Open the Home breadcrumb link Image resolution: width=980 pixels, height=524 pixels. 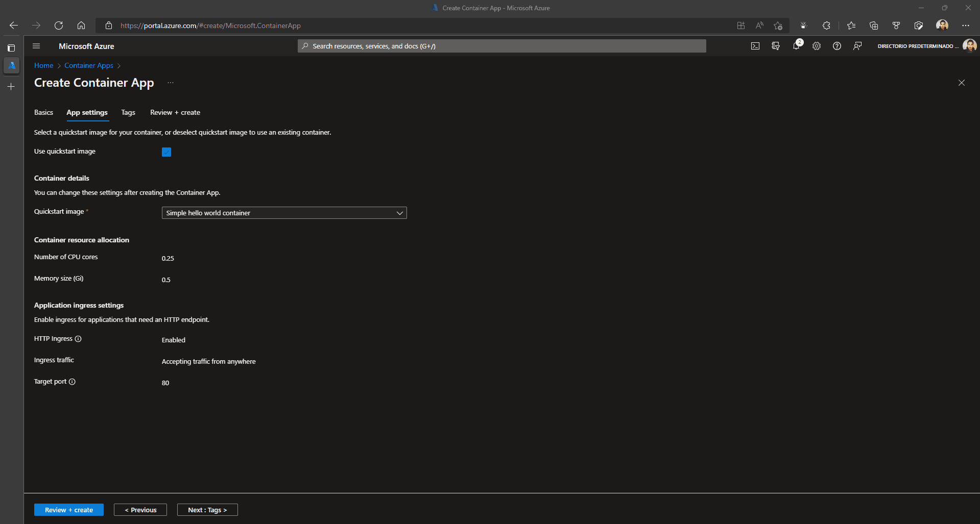coord(43,65)
